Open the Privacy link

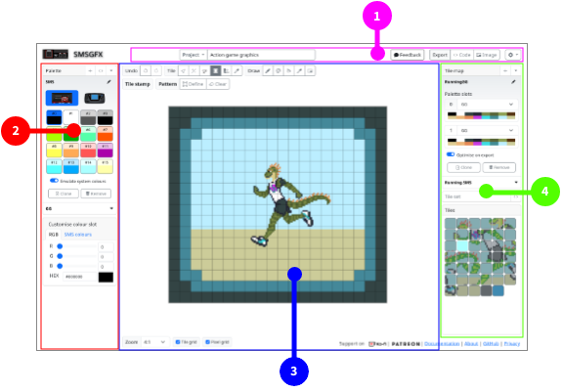(x=512, y=344)
